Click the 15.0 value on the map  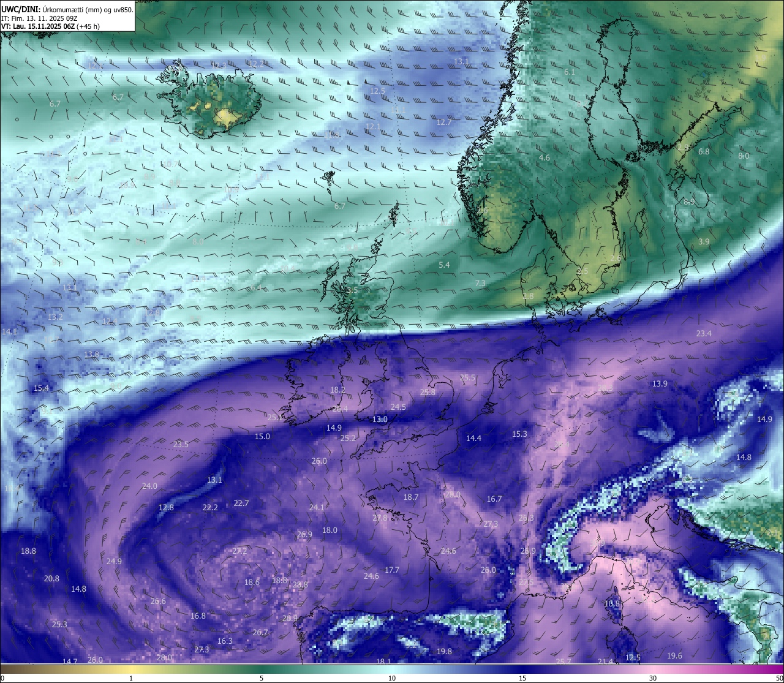coord(262,437)
